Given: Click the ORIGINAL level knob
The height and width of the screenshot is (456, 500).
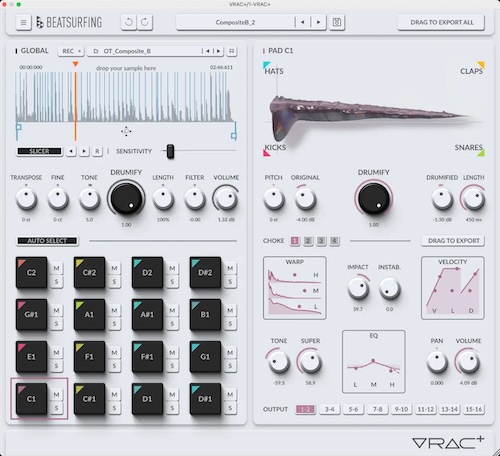Looking at the screenshot, I should click(x=305, y=199).
